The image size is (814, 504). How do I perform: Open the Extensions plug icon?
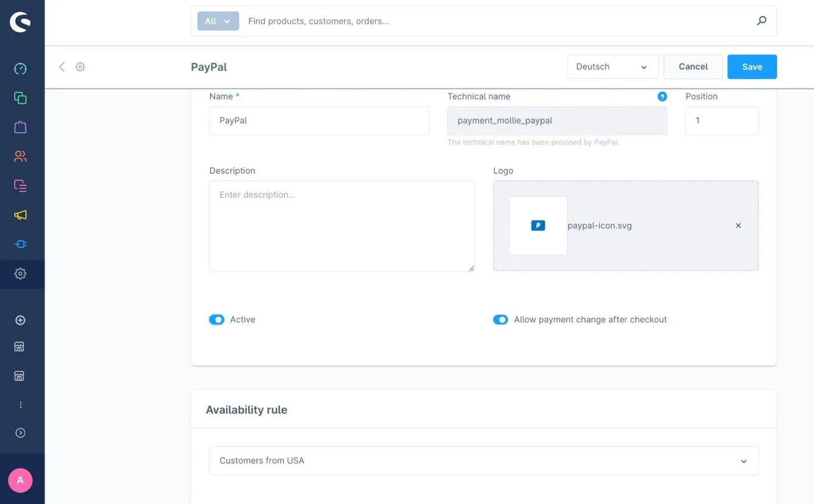pos(20,244)
